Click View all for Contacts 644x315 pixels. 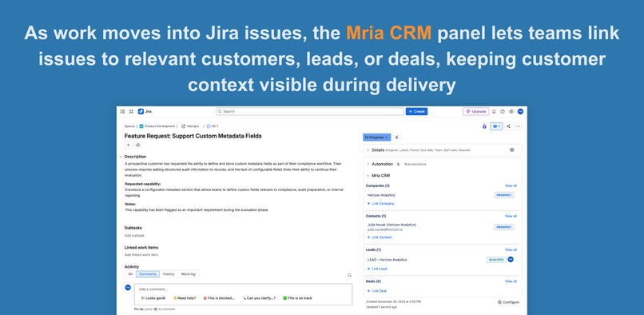point(511,216)
